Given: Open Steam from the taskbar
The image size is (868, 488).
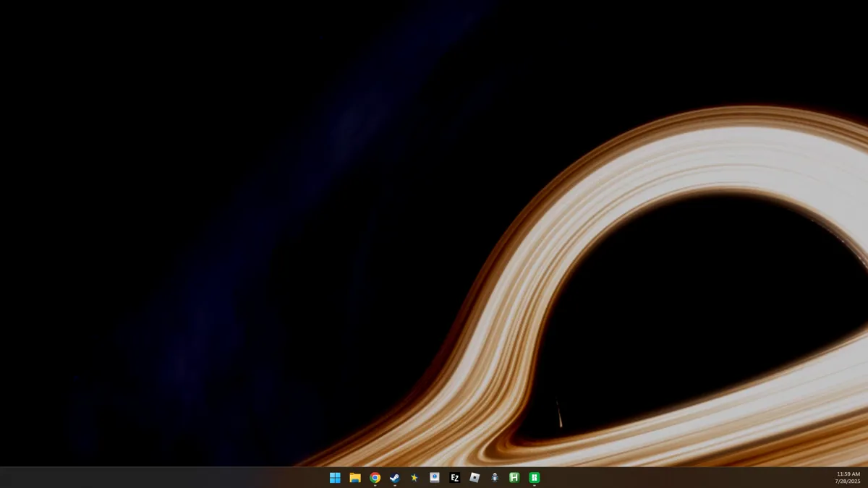Looking at the screenshot, I should tap(395, 478).
